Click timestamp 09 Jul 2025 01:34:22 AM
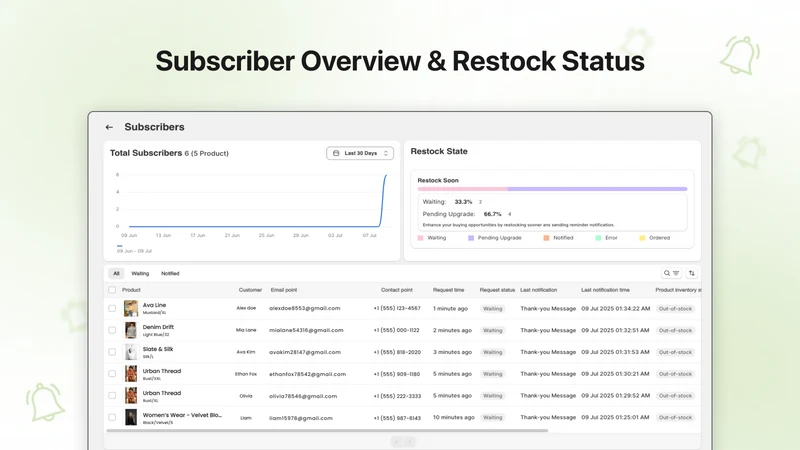Viewport: 800px width, 450px height. [616, 308]
